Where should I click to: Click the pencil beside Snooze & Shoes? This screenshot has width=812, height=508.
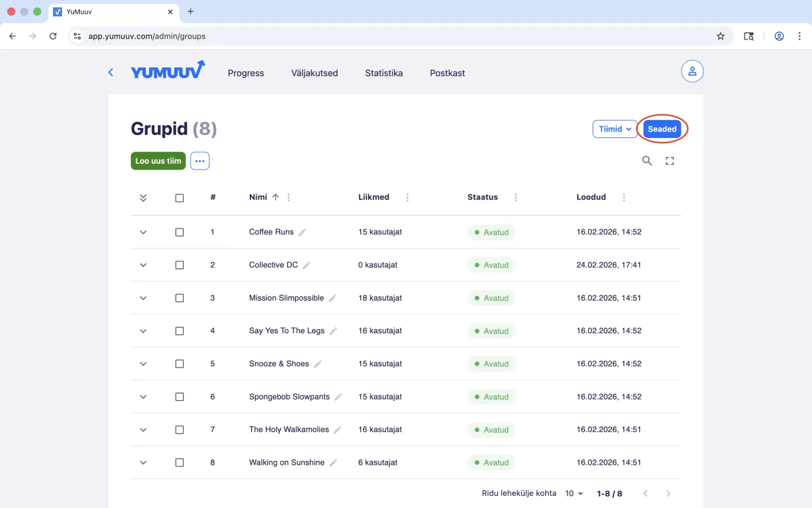318,364
